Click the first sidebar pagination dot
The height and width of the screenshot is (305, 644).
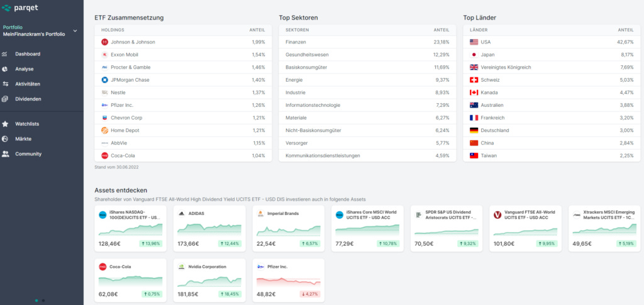tap(36, 301)
